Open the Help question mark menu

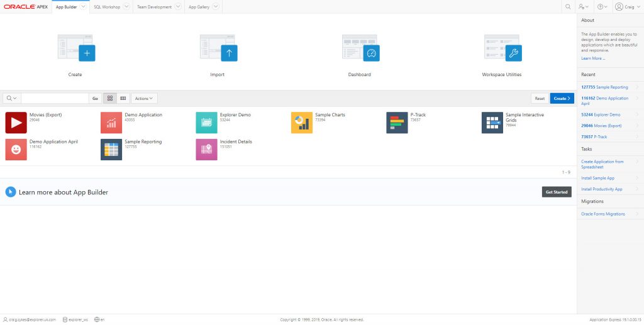click(x=602, y=7)
